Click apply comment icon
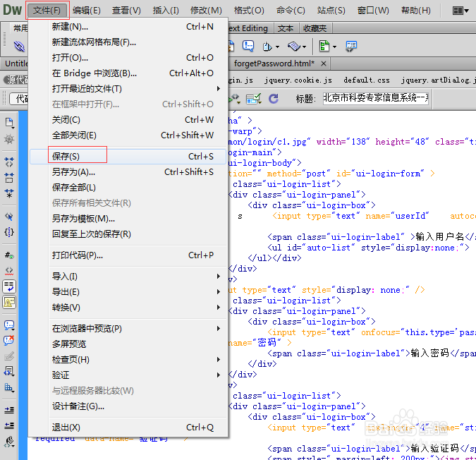This screenshot has height=460, width=476. pos(9,325)
